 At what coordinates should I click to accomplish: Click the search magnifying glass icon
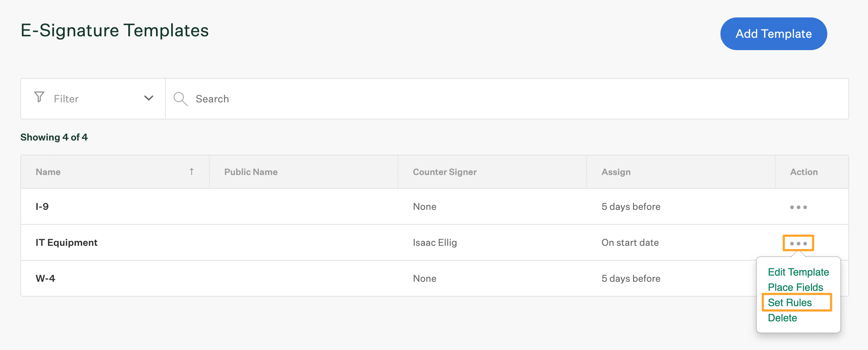(181, 99)
